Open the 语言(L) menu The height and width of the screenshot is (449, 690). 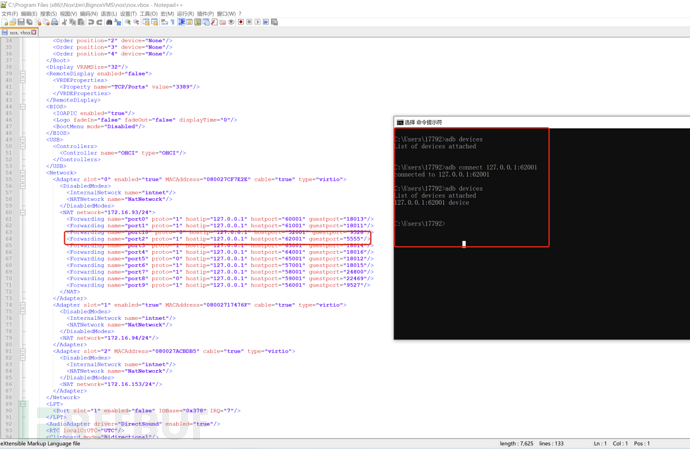[x=109, y=14]
